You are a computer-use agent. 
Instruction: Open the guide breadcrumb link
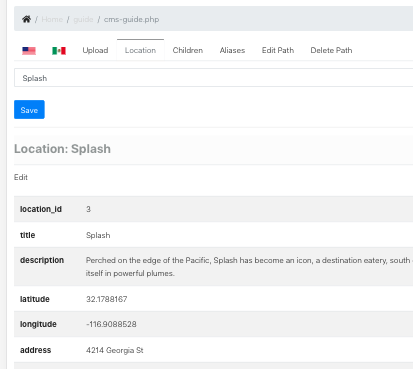tap(83, 19)
